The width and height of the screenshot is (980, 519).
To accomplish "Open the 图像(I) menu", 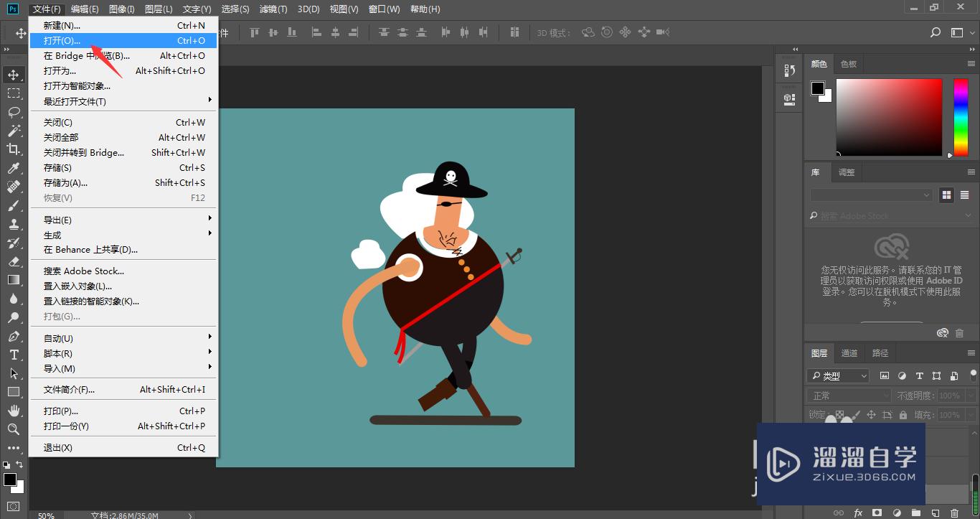I will click(122, 9).
